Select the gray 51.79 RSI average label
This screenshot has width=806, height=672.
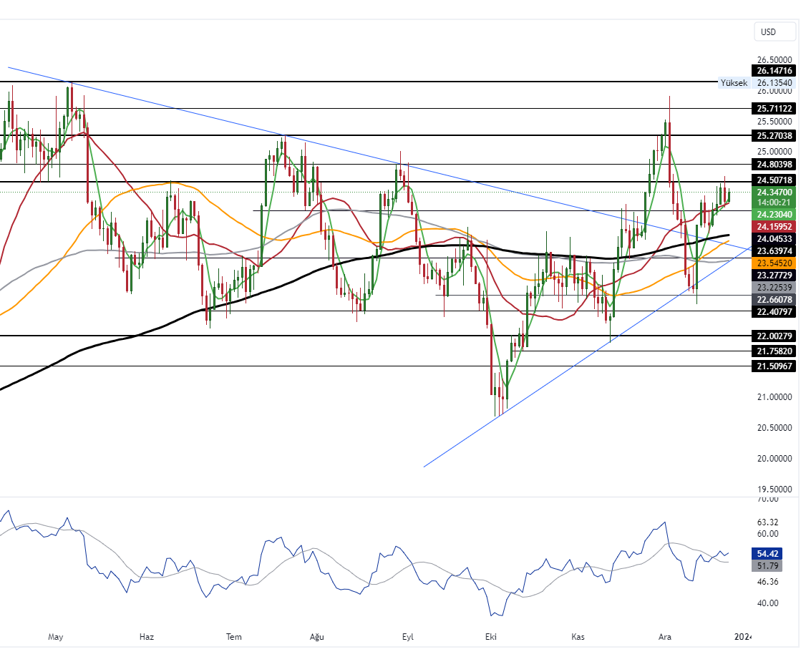[767, 566]
